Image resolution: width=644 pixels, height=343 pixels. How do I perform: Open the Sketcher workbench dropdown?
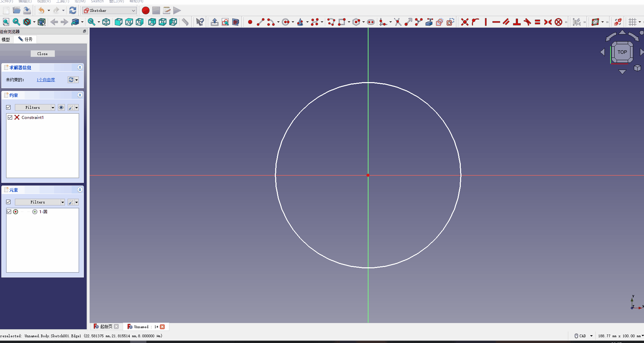click(109, 10)
